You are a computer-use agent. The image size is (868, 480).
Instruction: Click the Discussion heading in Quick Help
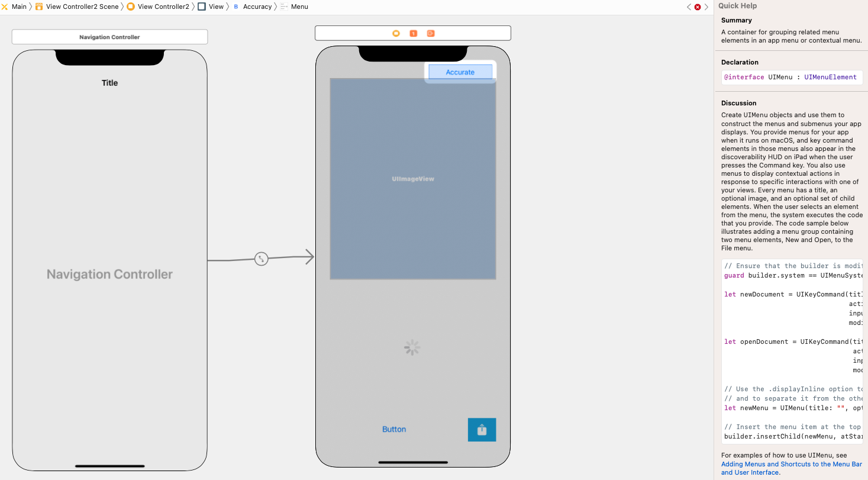click(x=739, y=103)
